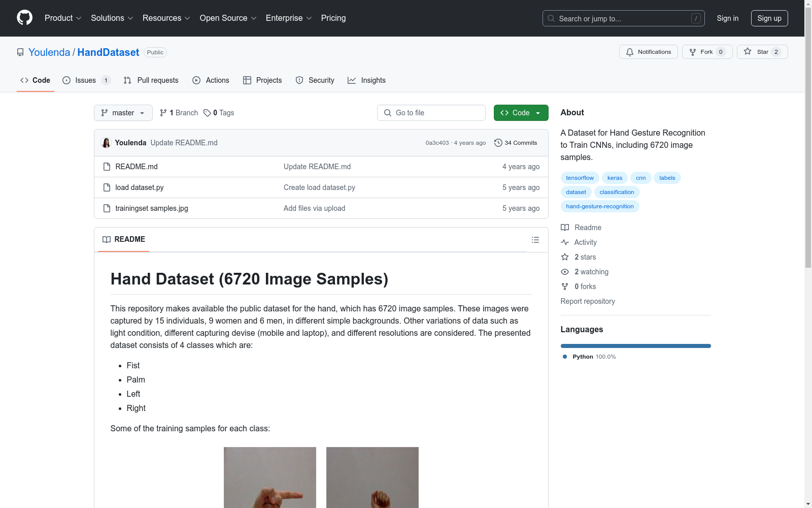
Task: Click the Activity pulse icon
Action: (x=565, y=242)
